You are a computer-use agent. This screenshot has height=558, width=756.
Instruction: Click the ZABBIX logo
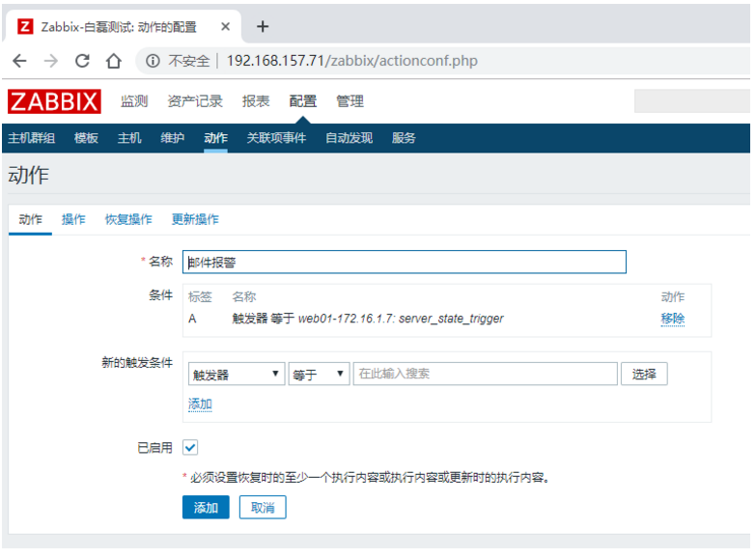(x=54, y=101)
